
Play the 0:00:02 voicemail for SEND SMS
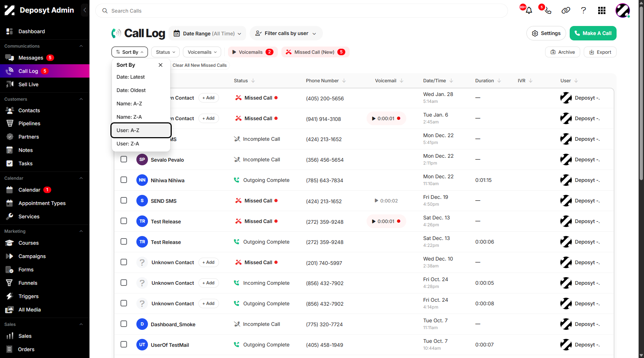coord(386,201)
